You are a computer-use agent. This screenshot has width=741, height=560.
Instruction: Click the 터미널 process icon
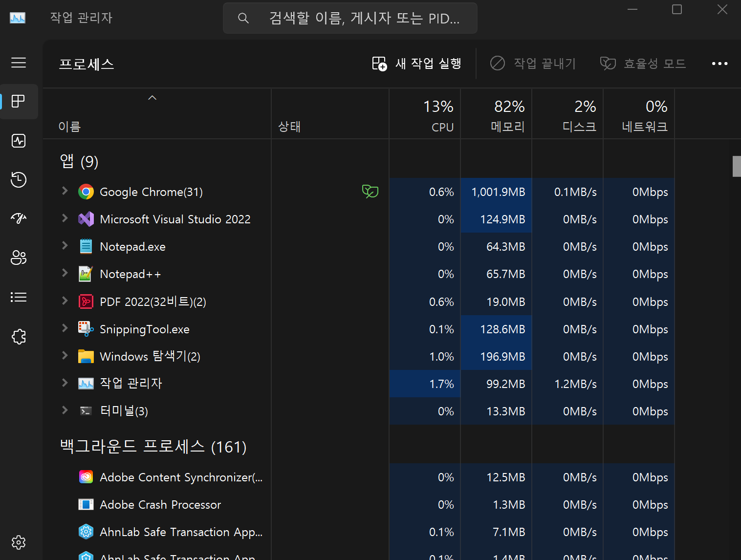point(86,411)
